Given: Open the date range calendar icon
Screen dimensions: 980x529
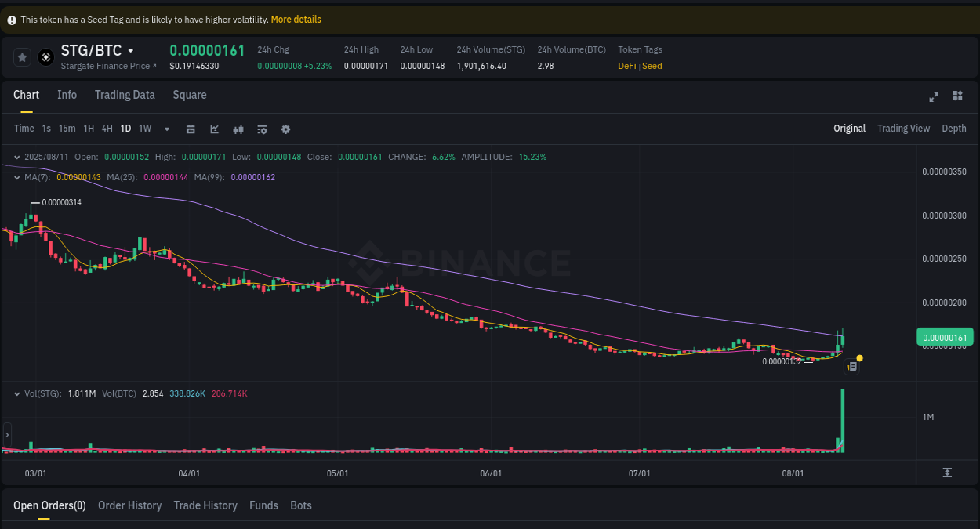Looking at the screenshot, I should (x=191, y=129).
